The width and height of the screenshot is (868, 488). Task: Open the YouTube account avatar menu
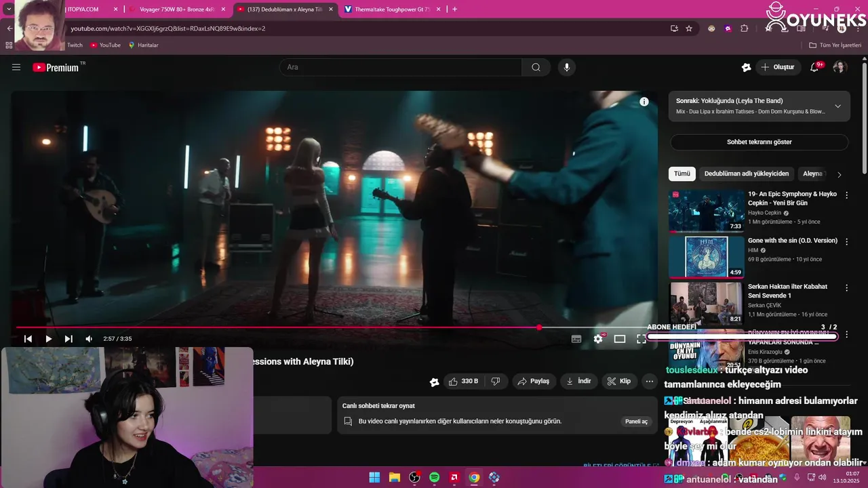[x=840, y=67]
